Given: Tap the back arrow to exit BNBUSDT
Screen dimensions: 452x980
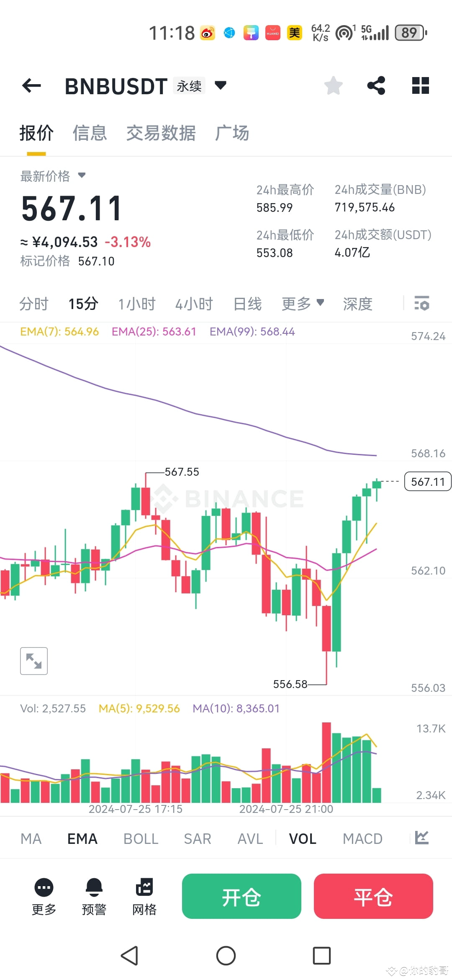Looking at the screenshot, I should coord(31,85).
